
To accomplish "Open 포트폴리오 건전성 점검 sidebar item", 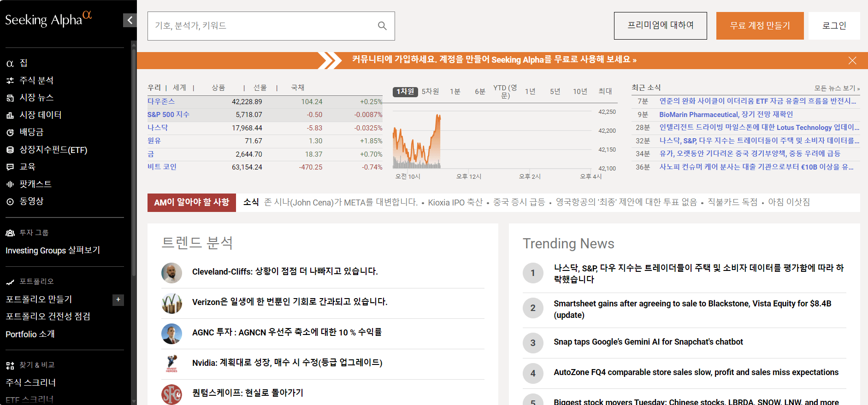I will coord(48,317).
